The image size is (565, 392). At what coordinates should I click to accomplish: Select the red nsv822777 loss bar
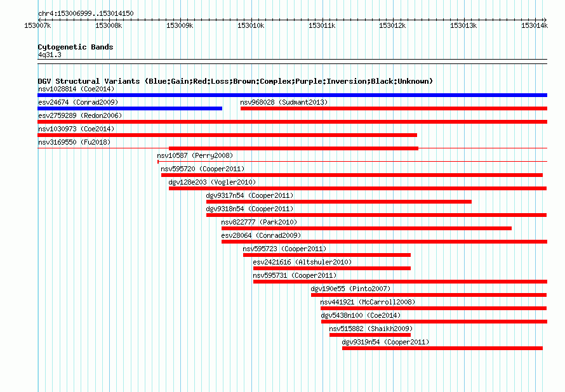pyautogui.click(x=366, y=228)
